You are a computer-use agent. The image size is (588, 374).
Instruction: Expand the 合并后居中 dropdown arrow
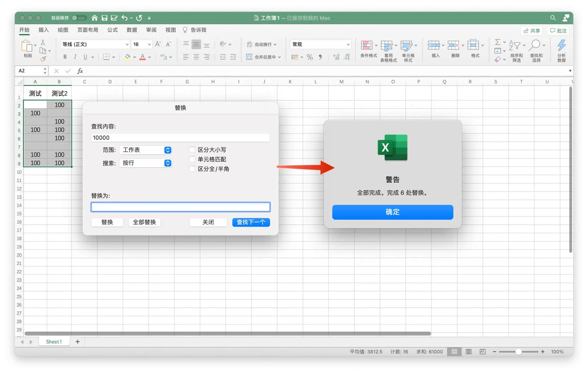pos(279,57)
